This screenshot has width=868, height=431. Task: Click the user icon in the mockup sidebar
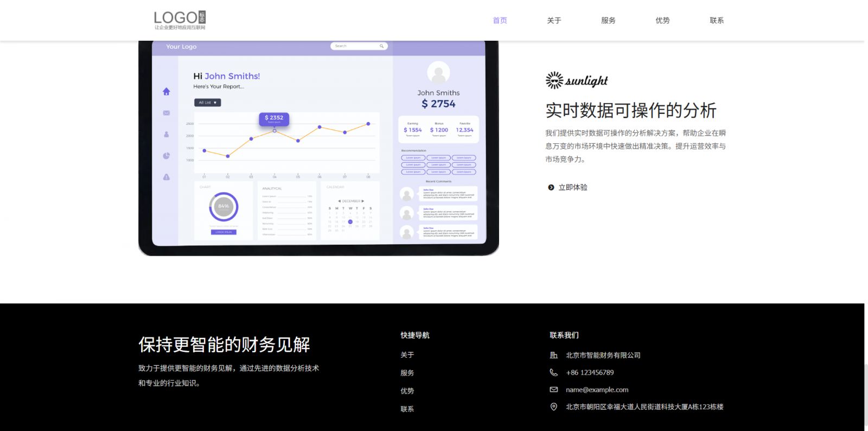[x=167, y=134]
